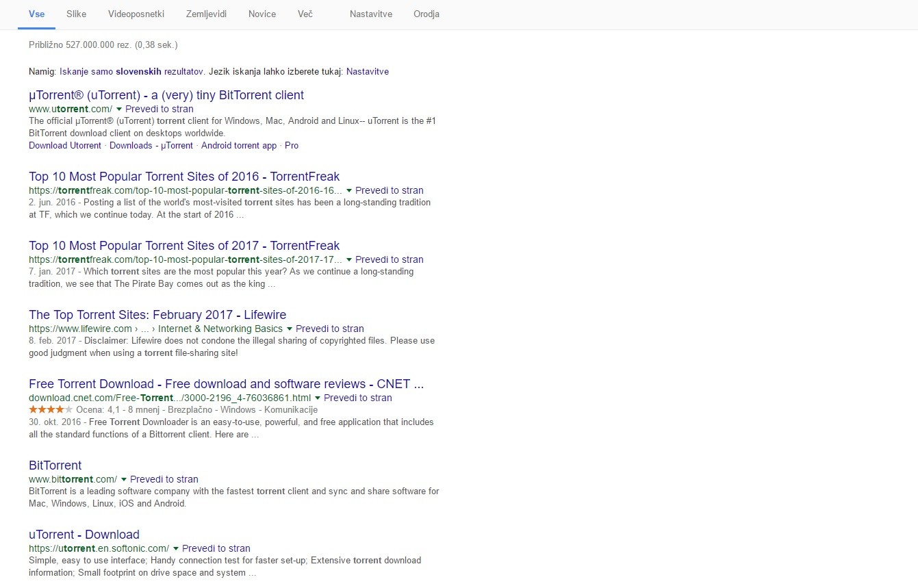
Task: Open the Download Utorrent sitelink
Action: coord(65,145)
